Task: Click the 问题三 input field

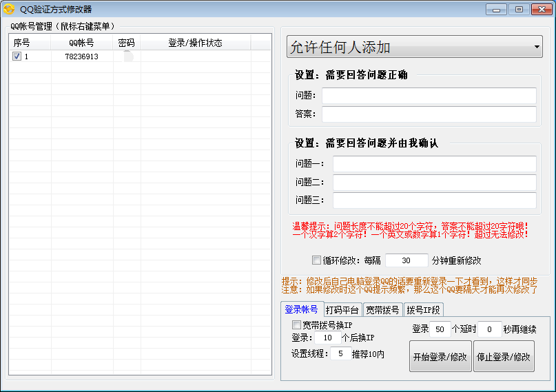Action: 435,200
